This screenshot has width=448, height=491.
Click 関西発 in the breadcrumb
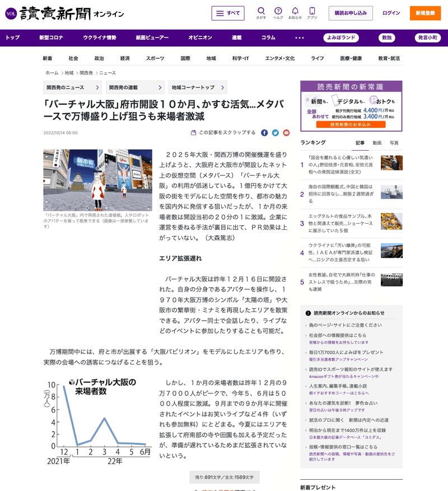(x=86, y=73)
